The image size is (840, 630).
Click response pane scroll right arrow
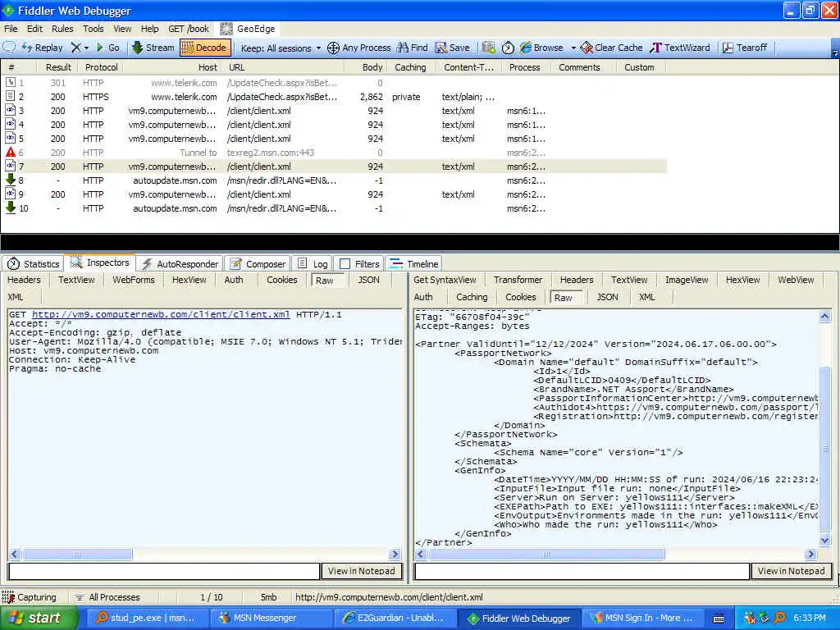[x=810, y=554]
